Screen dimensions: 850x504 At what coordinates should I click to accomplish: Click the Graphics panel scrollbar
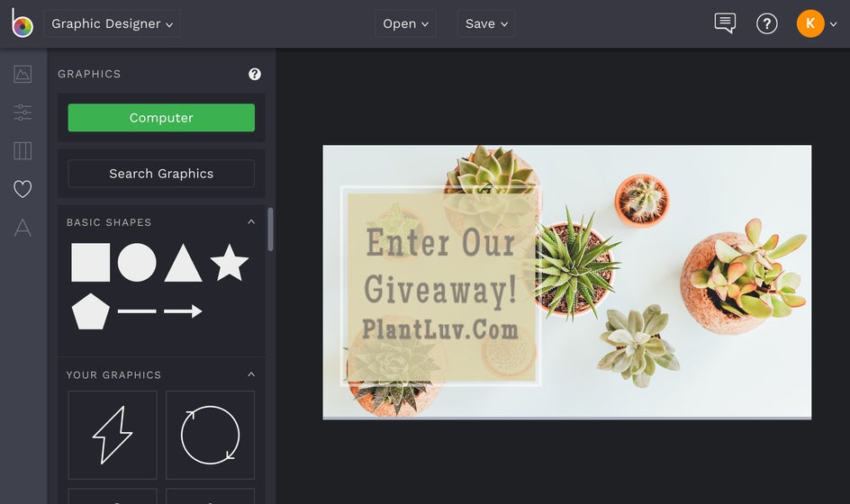270,229
